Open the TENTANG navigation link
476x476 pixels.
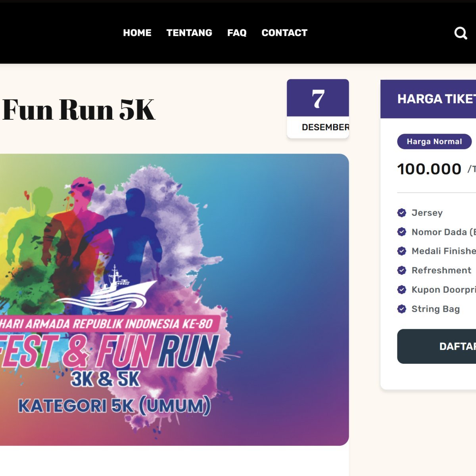tap(189, 33)
